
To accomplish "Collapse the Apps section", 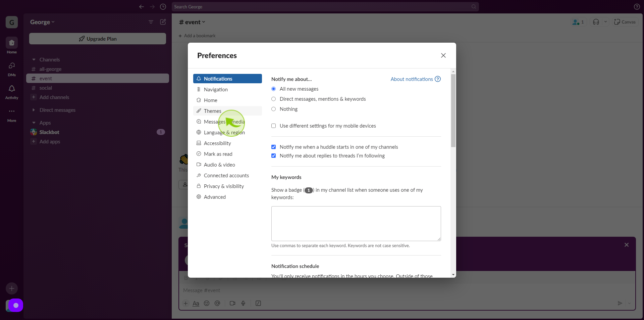I will [x=34, y=123].
